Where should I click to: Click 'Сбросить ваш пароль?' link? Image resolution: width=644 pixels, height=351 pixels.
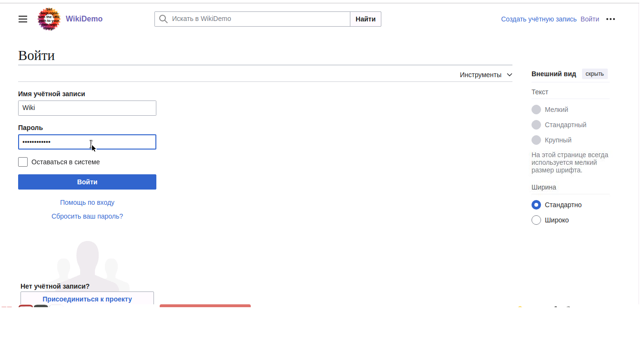(87, 216)
